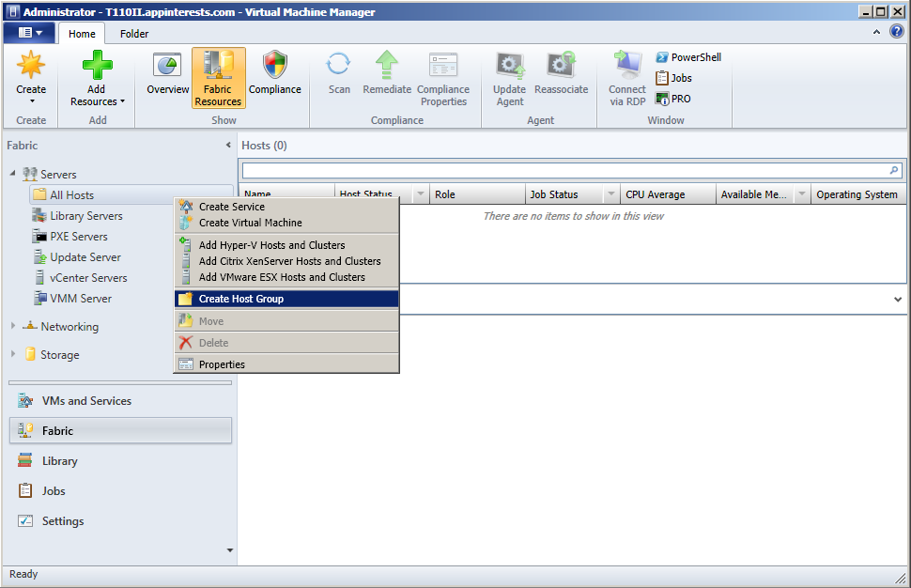911x588 pixels.
Task: Open the Host Status column filter dropdown
Action: point(421,194)
